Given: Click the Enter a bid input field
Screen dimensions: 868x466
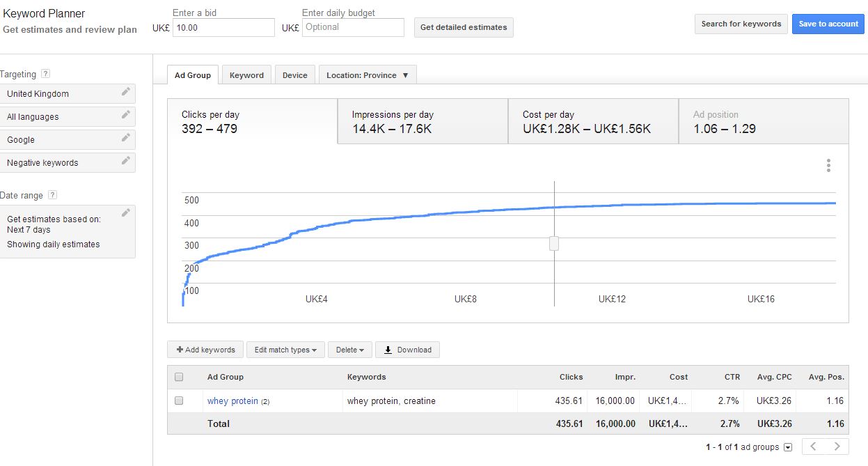Looking at the screenshot, I should [x=223, y=27].
